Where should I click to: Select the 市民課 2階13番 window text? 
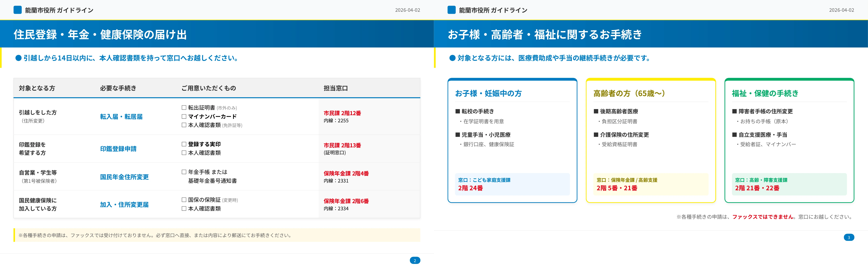point(342,146)
